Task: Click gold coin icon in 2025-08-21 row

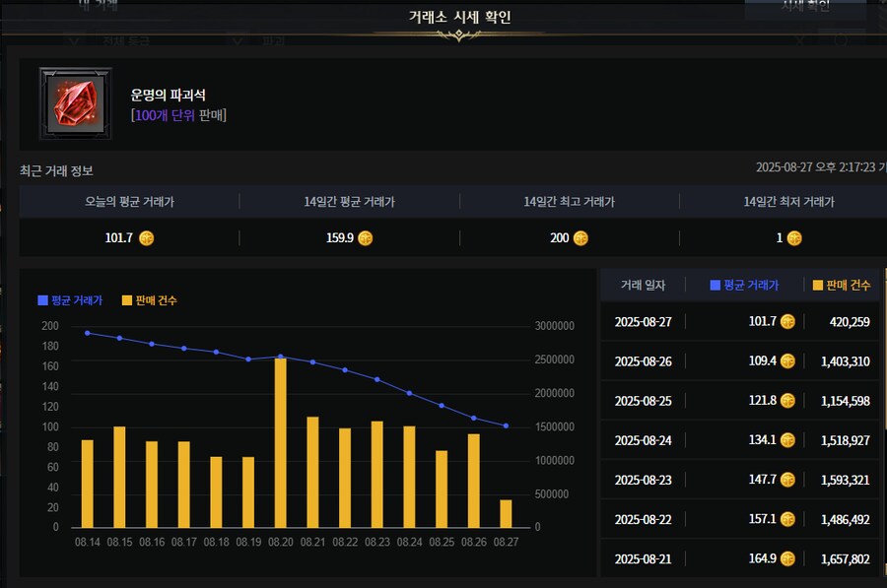Action: pos(787,559)
